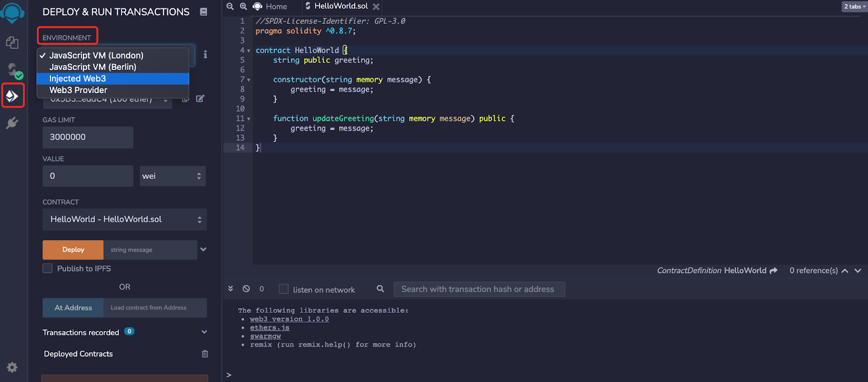Viewport: 868px width, 382px height.
Task: Open swarmgw link
Action: tap(265, 336)
